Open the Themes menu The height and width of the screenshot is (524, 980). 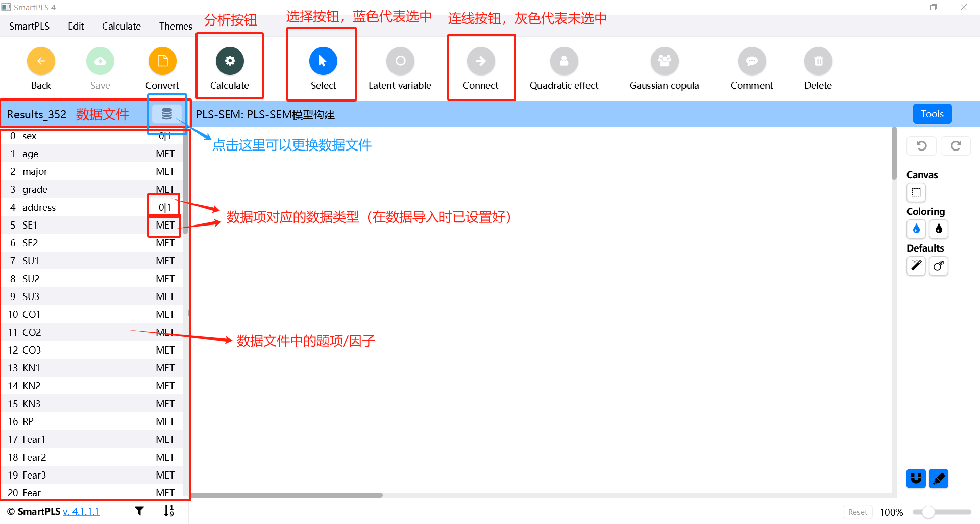(x=176, y=26)
